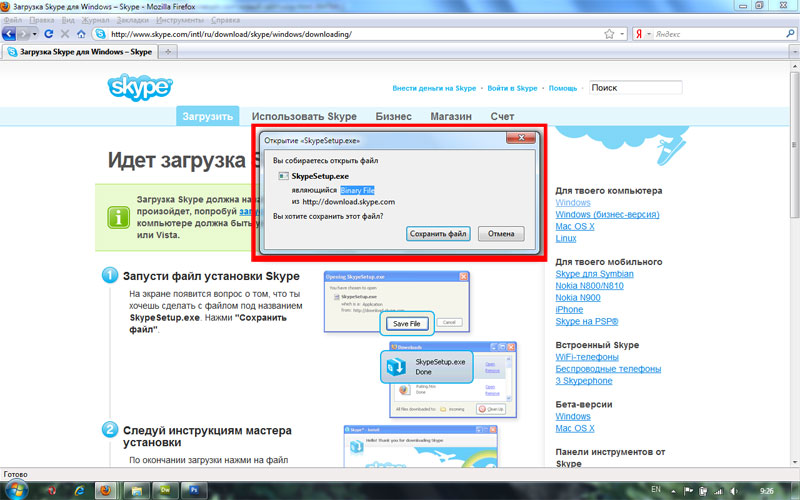Open the Инструменты menu
Image resolution: width=800 pixels, height=500 pixels.
pos(180,20)
